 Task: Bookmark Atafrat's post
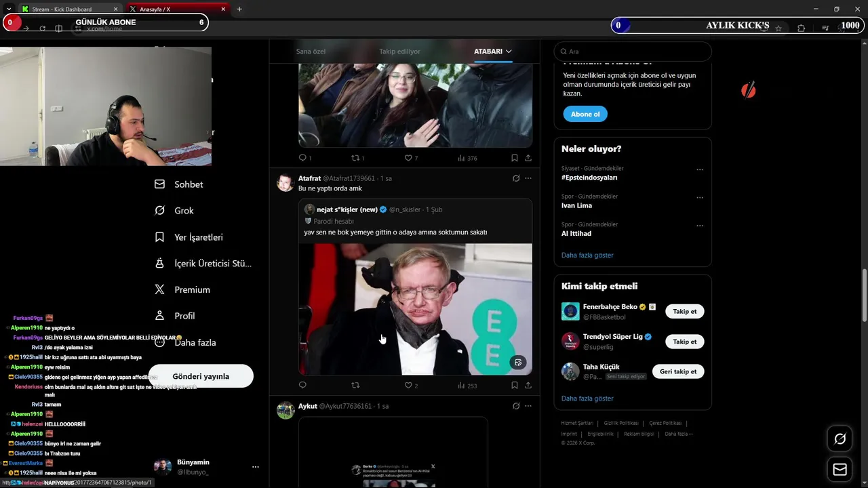515,385
